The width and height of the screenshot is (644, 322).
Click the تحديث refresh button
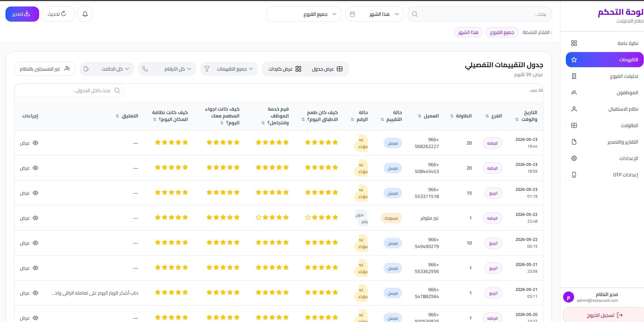[58, 14]
